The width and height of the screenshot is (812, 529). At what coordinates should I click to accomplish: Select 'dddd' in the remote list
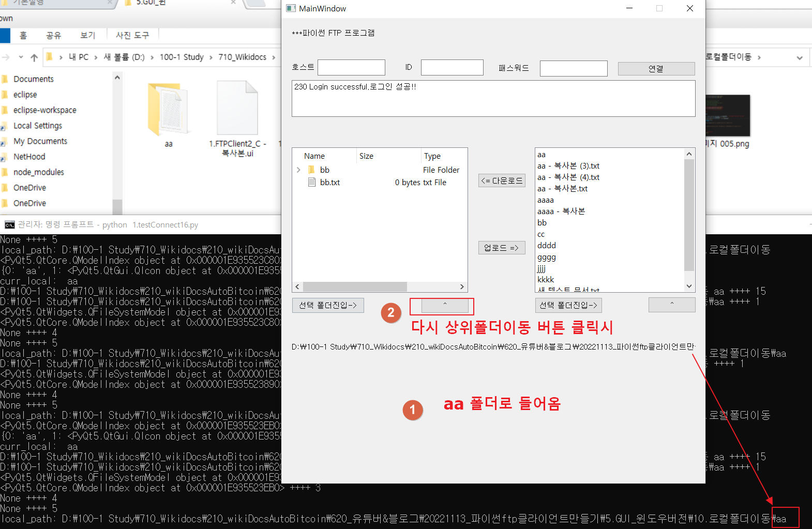(547, 246)
